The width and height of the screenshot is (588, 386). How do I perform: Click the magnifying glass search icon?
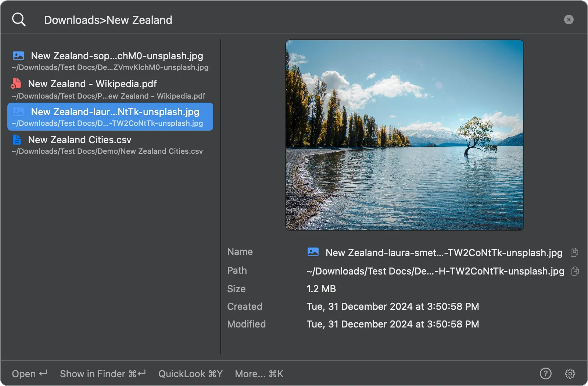pos(18,20)
